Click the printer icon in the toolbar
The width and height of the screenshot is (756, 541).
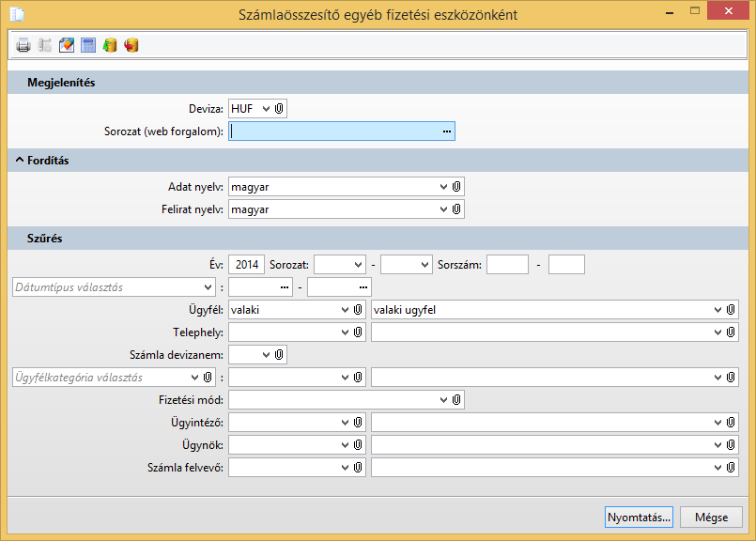[x=23, y=45]
